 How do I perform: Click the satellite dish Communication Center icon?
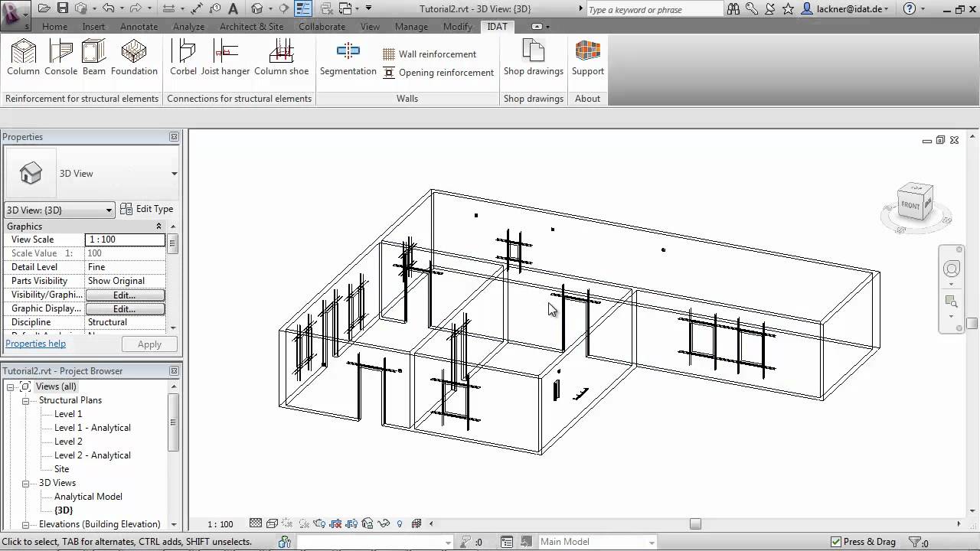(x=770, y=8)
